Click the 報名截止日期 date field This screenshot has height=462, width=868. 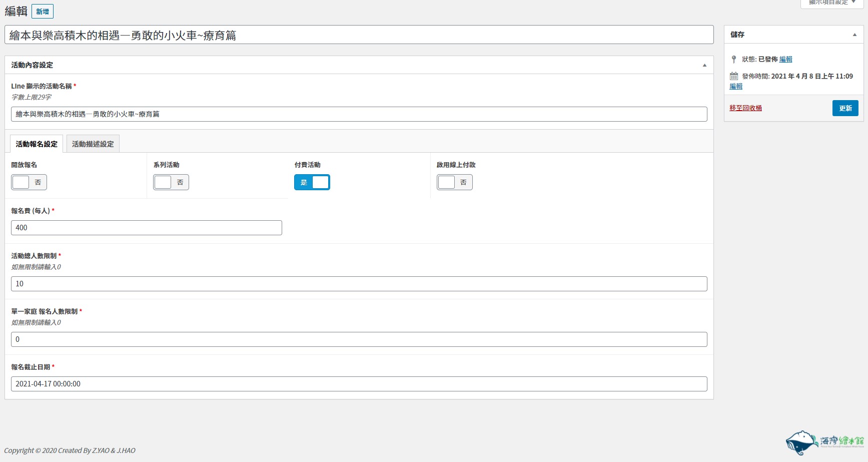tap(359, 384)
